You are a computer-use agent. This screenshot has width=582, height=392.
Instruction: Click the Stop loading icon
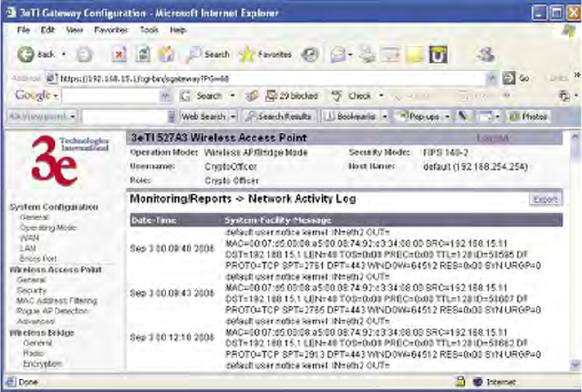click(x=119, y=55)
